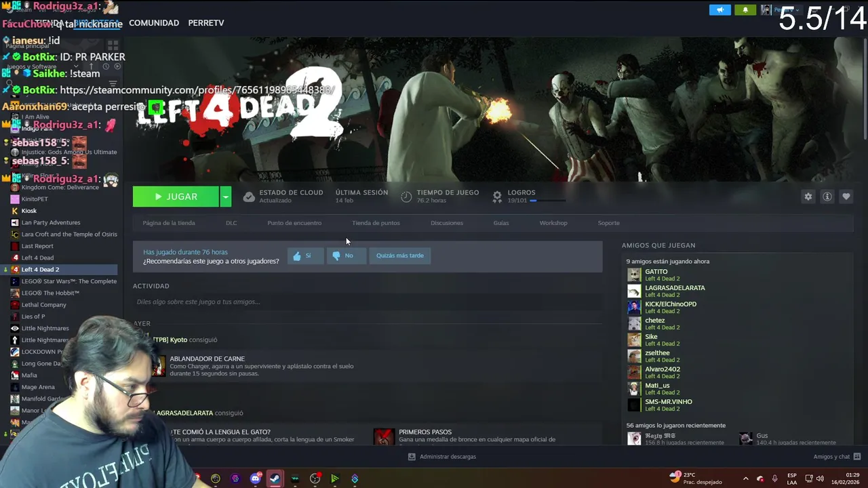The height and width of the screenshot is (488, 868).
Task: Click the cloud status checkmark icon
Action: (x=249, y=197)
